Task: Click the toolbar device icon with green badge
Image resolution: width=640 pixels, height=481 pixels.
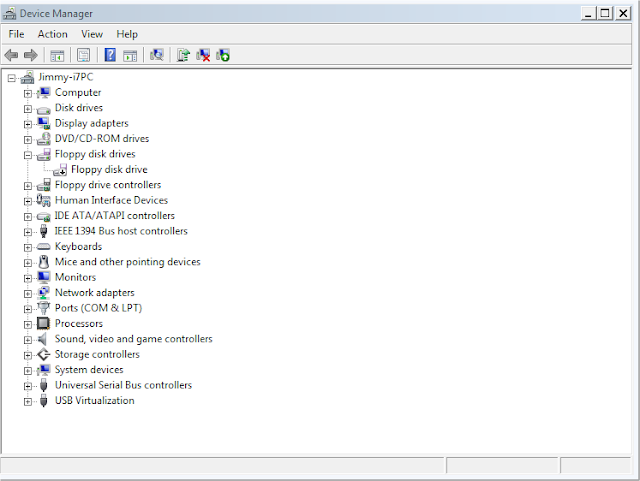Action: coord(223,55)
